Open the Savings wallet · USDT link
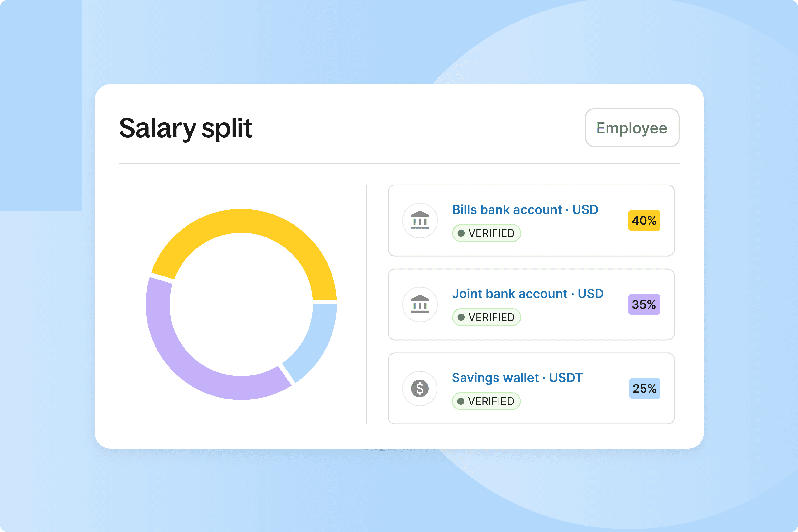The width and height of the screenshot is (798, 532). pos(517,378)
